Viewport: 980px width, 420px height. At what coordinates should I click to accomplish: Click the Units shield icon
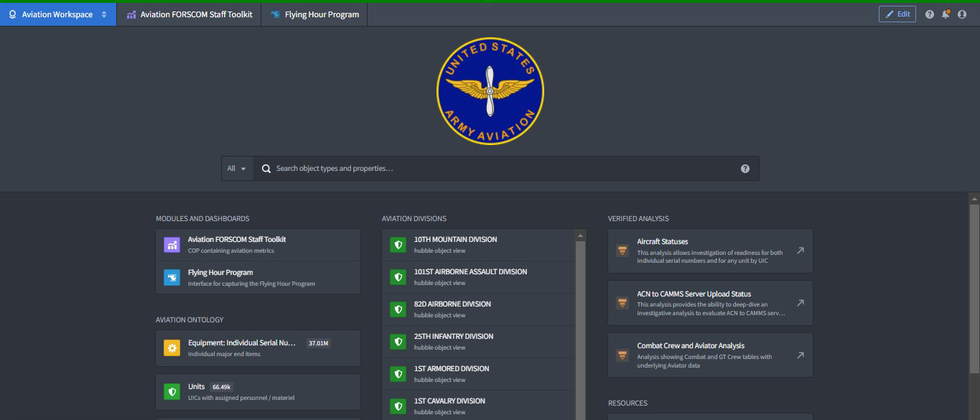[x=172, y=392]
